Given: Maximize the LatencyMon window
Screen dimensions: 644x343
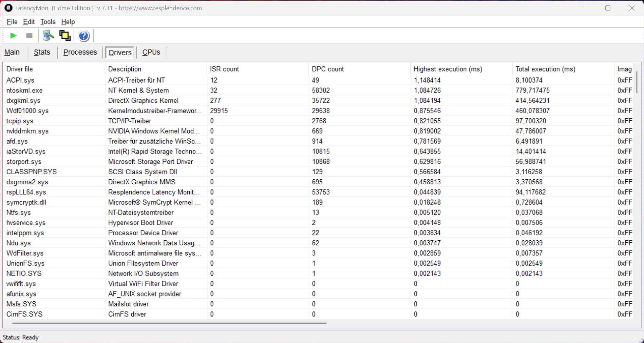Looking at the screenshot, I should 608,8.
